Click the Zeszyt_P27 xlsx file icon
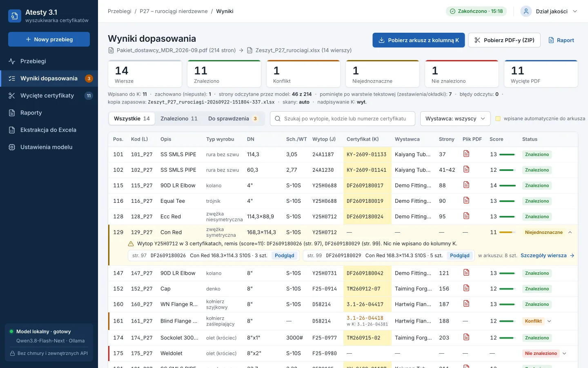Image resolution: width=588 pixels, height=368 pixels. (x=249, y=50)
